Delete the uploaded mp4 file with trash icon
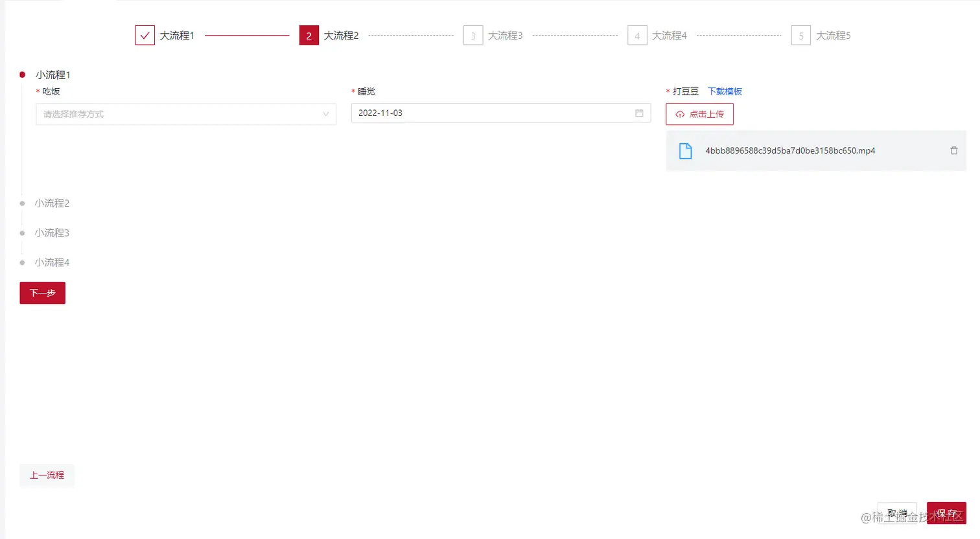The width and height of the screenshot is (980, 539). [953, 150]
